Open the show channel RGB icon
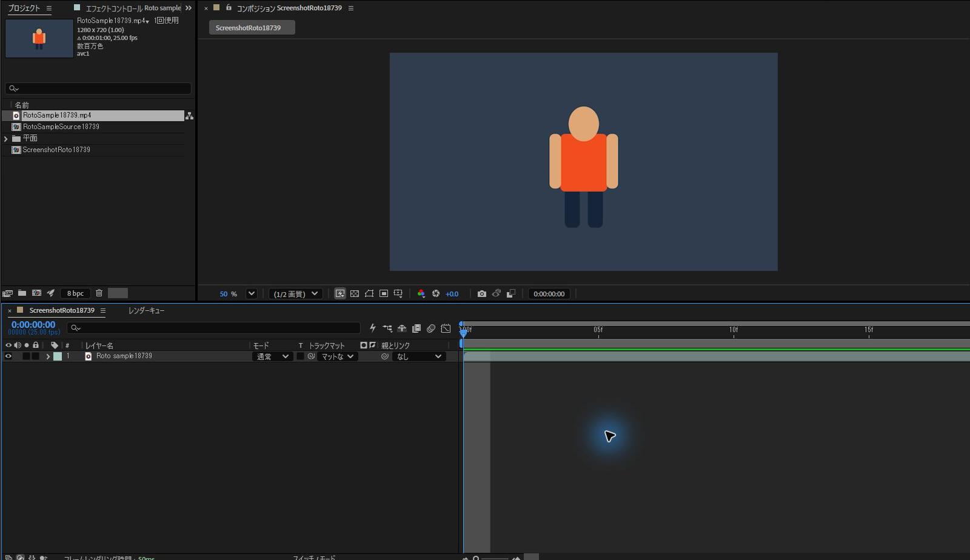Image resolution: width=970 pixels, height=560 pixels. coord(421,293)
